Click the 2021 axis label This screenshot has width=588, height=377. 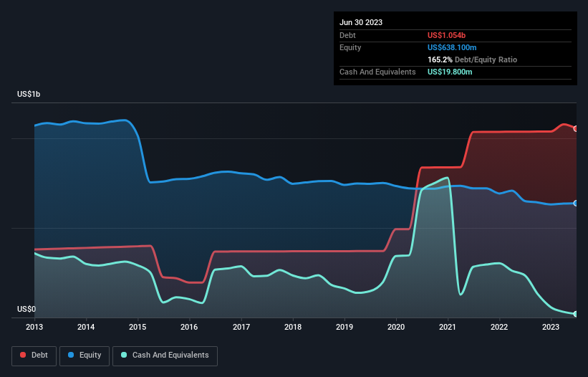pyautogui.click(x=448, y=327)
